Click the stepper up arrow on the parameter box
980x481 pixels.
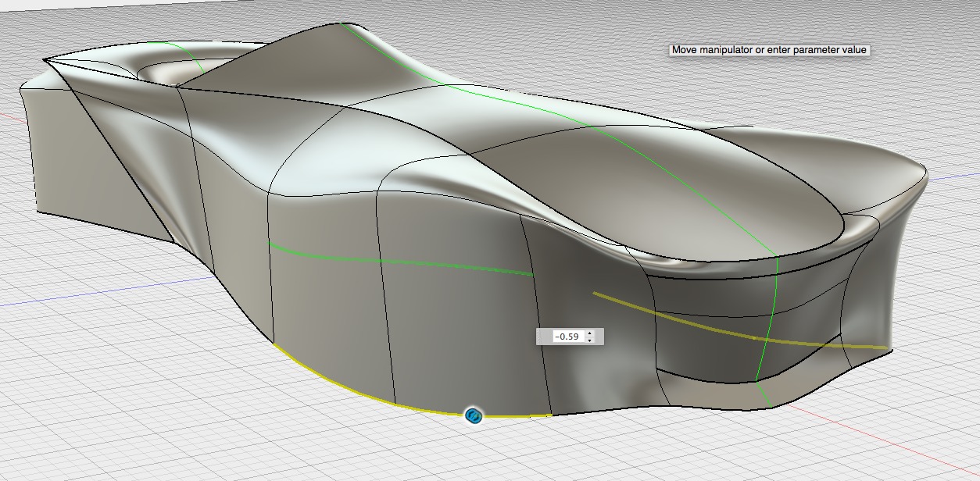pos(590,333)
